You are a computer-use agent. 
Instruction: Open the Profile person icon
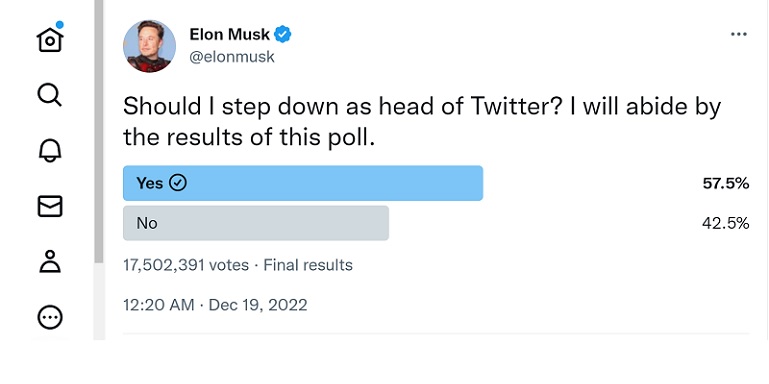(50, 261)
